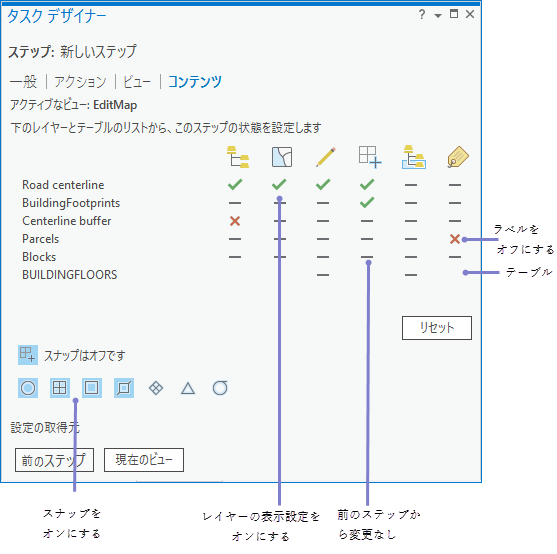This screenshot has width=557, height=554.
Task: Click the 現在のビュー button
Action: (144, 460)
